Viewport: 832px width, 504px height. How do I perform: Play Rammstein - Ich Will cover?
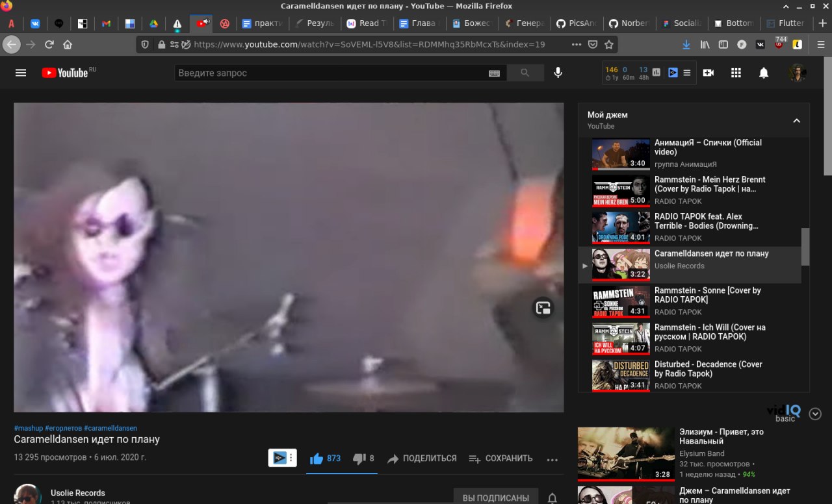[x=689, y=339]
